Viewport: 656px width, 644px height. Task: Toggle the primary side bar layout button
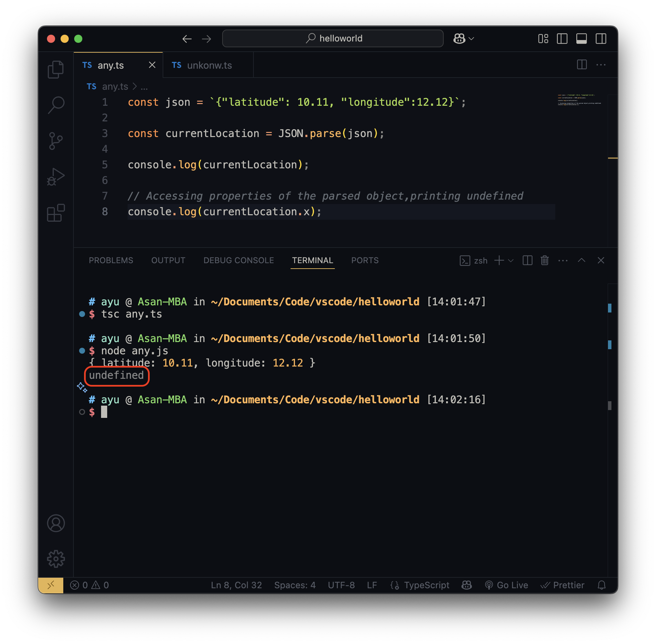coord(562,39)
